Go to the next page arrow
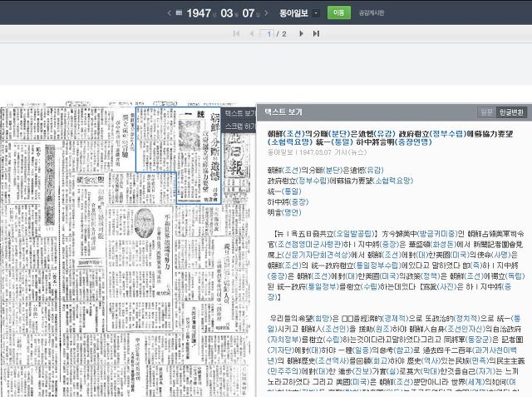532x397 pixels. point(301,33)
